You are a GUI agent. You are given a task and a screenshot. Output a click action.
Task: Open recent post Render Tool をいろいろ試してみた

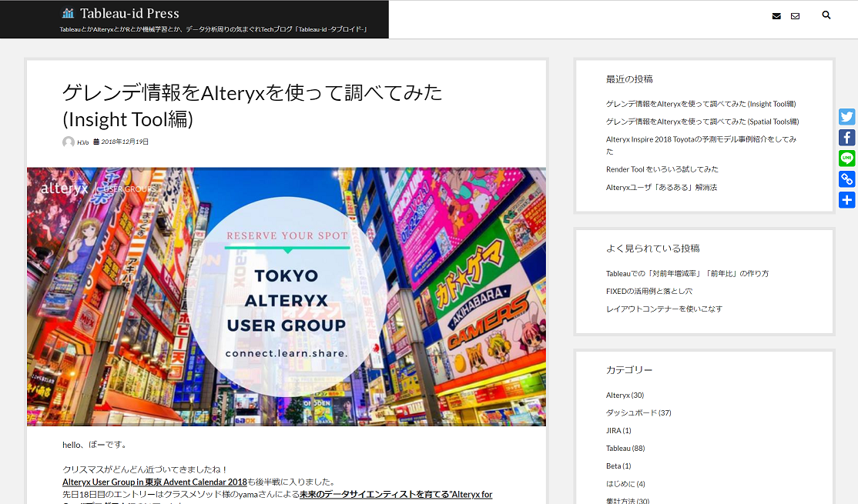662,169
